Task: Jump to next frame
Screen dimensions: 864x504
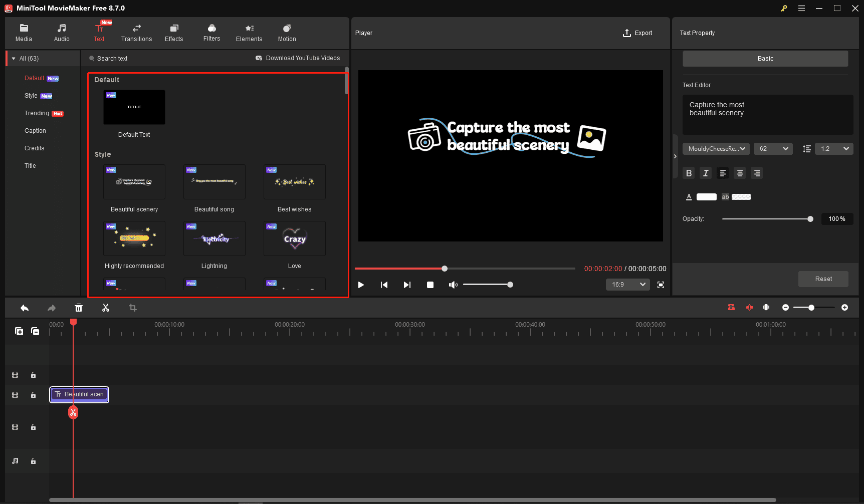Action: pos(407,285)
